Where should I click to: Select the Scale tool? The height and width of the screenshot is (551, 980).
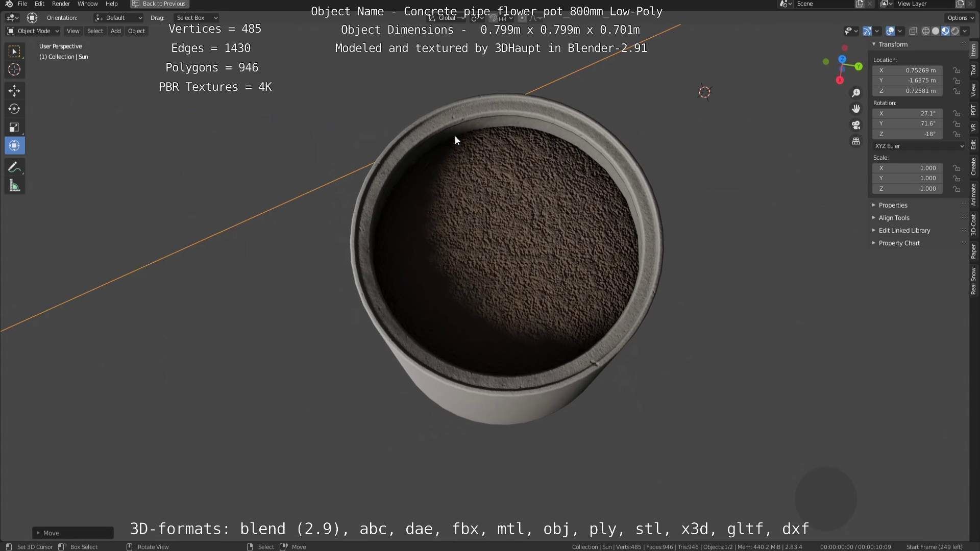[x=14, y=127]
